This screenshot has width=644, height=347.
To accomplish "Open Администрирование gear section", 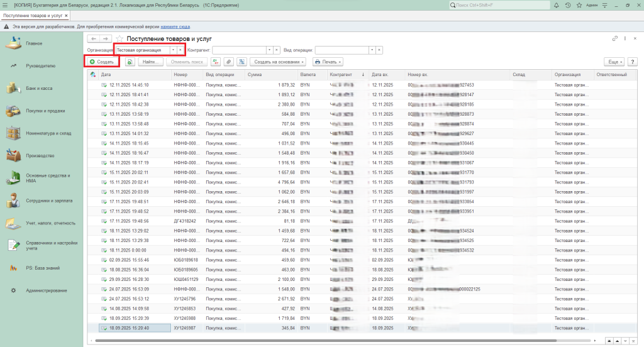I will click(46, 290).
